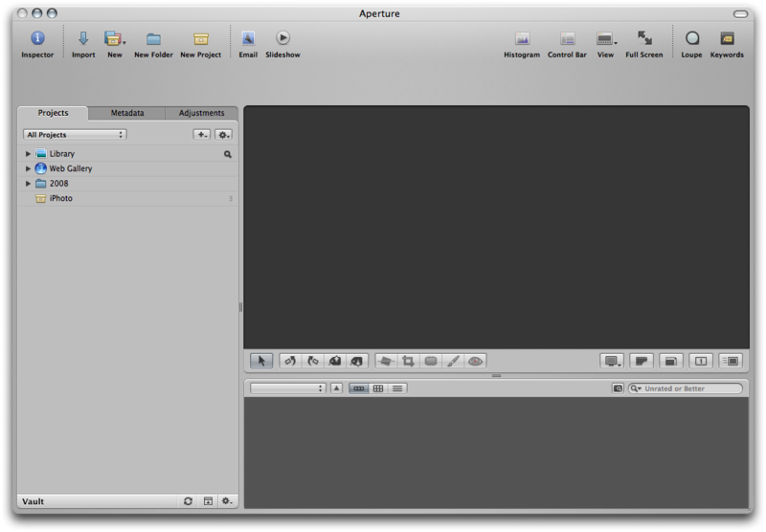Open the browser sort pop-up menu

tap(288, 388)
